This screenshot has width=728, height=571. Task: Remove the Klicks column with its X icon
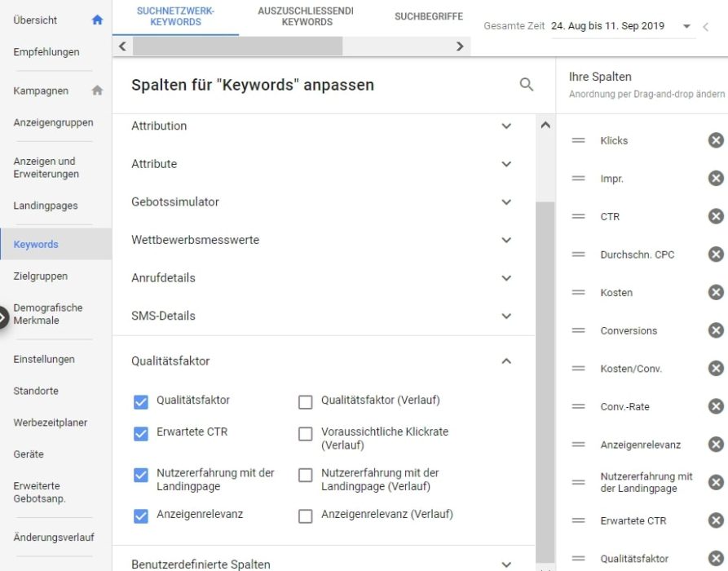[716, 140]
